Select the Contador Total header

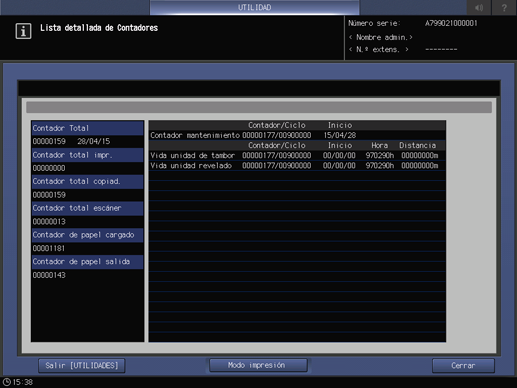(87, 128)
